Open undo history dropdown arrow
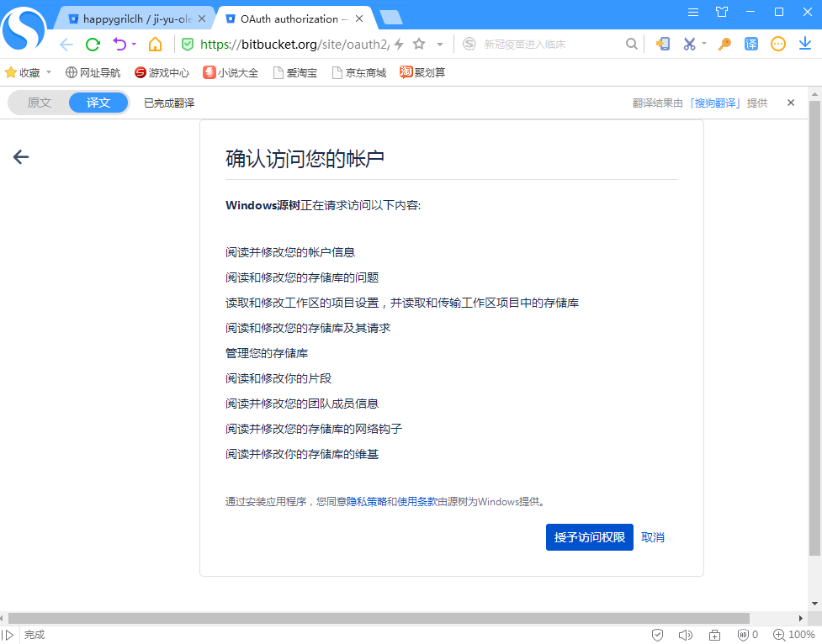The image size is (822, 644). tap(135, 44)
